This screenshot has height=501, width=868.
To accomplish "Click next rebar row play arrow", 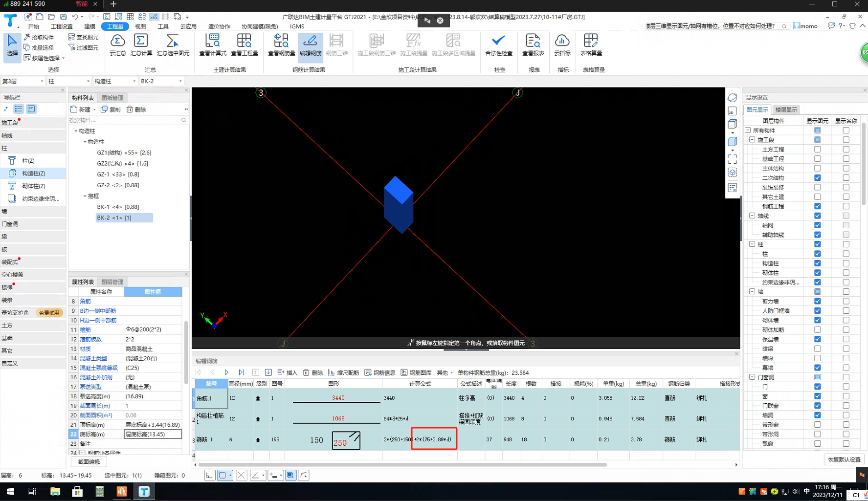I will click(226, 372).
